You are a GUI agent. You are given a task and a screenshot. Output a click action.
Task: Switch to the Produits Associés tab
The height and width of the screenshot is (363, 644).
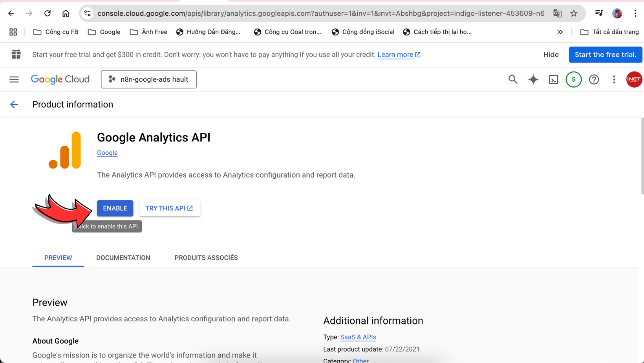point(206,258)
